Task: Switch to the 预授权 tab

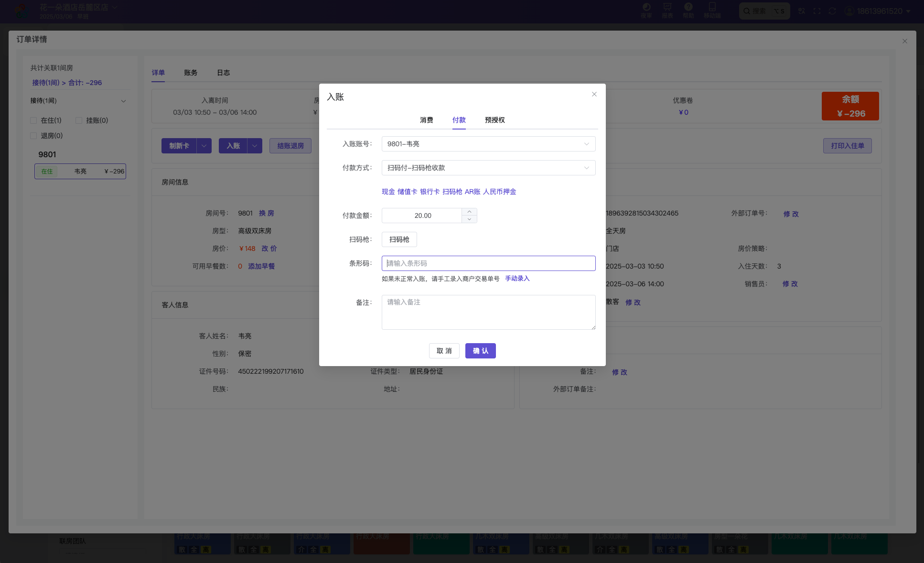Action: pos(495,120)
